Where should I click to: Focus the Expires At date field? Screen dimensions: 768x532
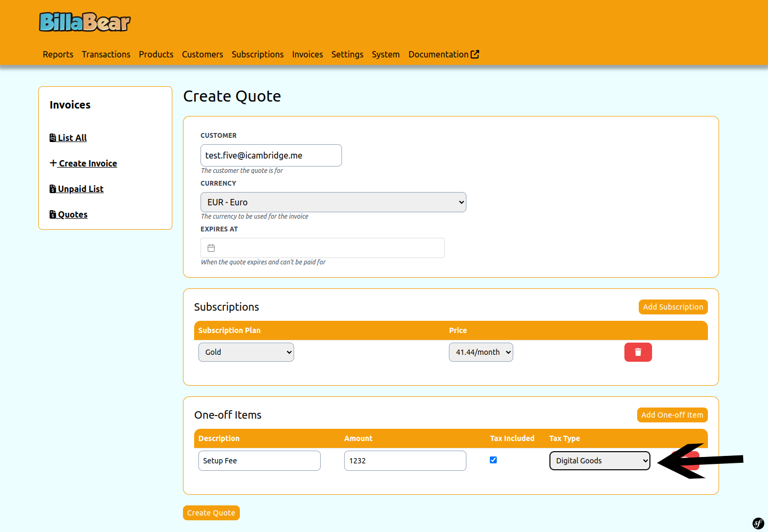coord(322,248)
